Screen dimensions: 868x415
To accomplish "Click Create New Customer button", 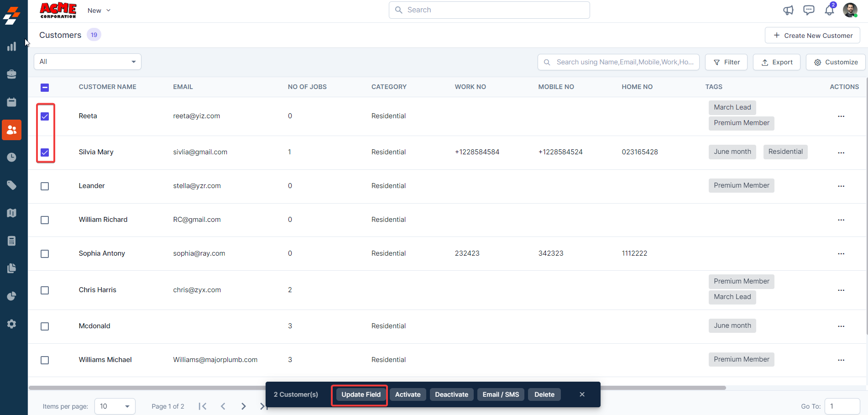I will 812,36.
